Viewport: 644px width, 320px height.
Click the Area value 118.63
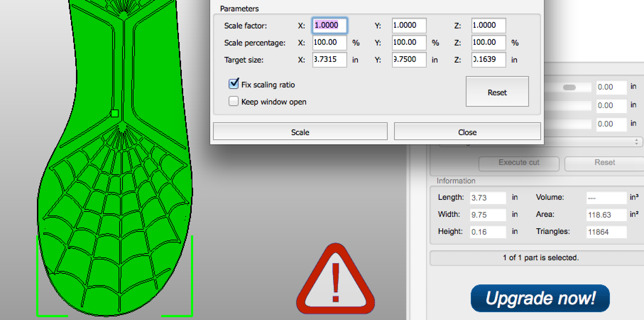tap(606, 215)
